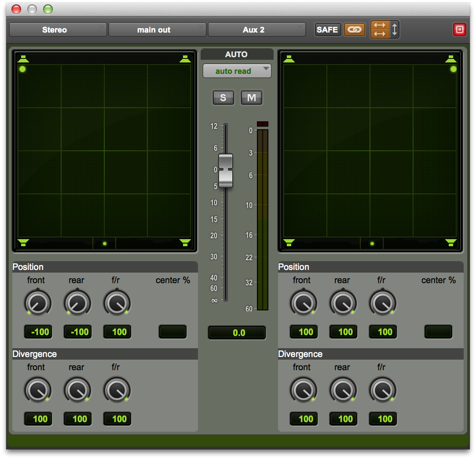Open the auto read automation dropdown
476x459 pixels.
pyautogui.click(x=237, y=71)
